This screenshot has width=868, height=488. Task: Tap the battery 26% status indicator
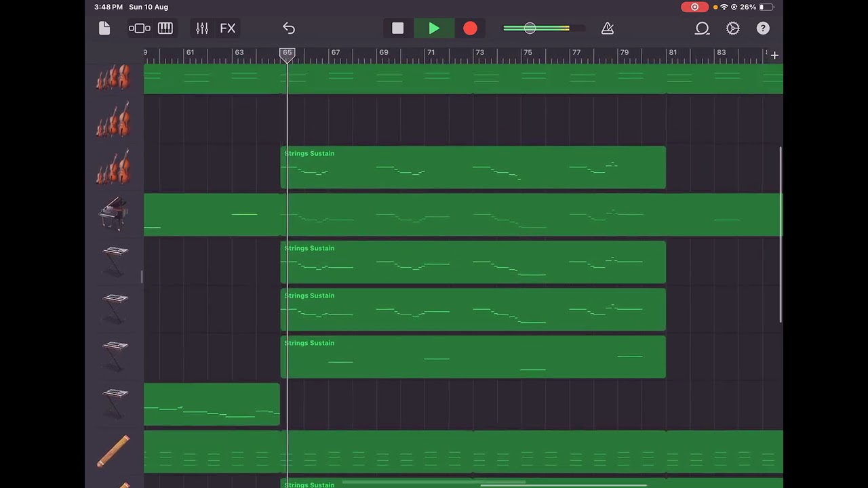[757, 7]
